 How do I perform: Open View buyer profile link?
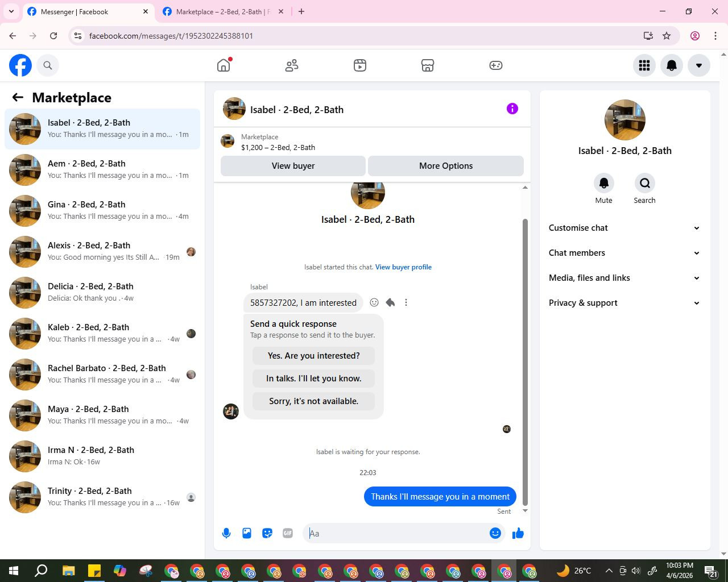pyautogui.click(x=403, y=267)
